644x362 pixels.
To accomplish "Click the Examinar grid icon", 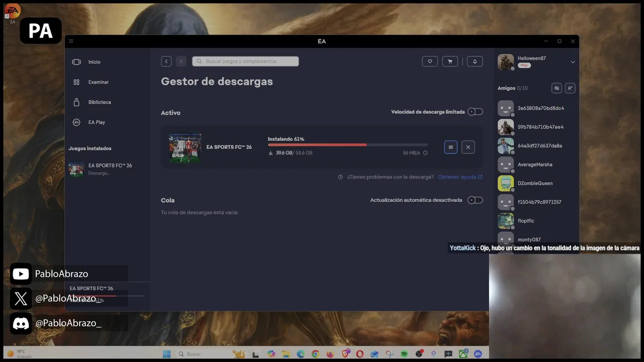I will pyautogui.click(x=76, y=82).
